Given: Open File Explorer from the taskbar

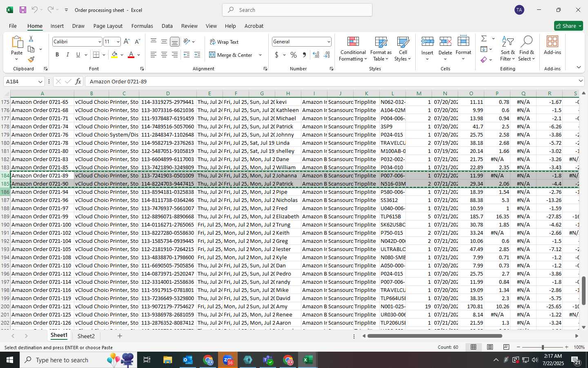Looking at the screenshot, I should [x=167, y=360].
